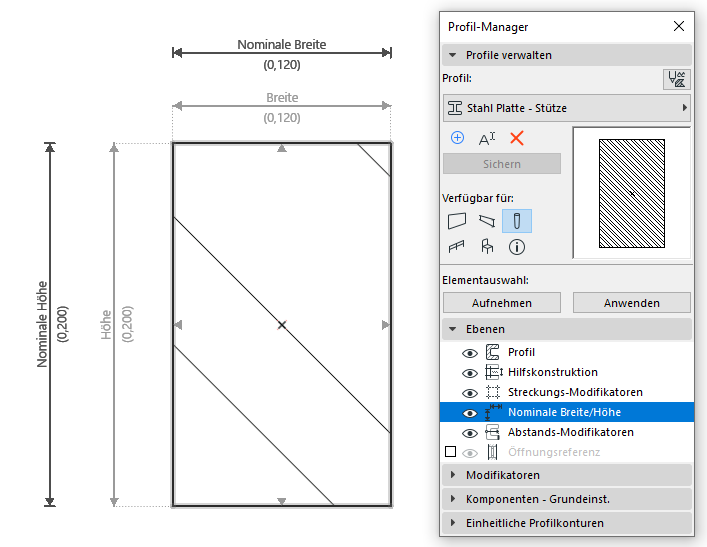Open the Stahl Platte - Stütze profile dropdown

pos(567,108)
